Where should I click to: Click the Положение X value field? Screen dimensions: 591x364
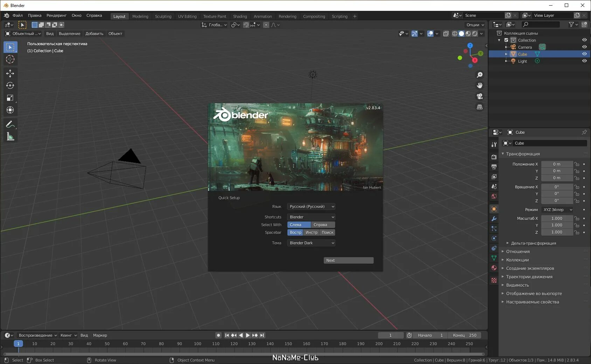557,164
